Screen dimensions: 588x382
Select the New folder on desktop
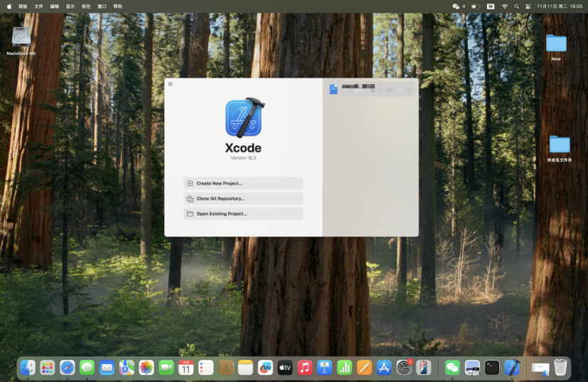pyautogui.click(x=556, y=46)
